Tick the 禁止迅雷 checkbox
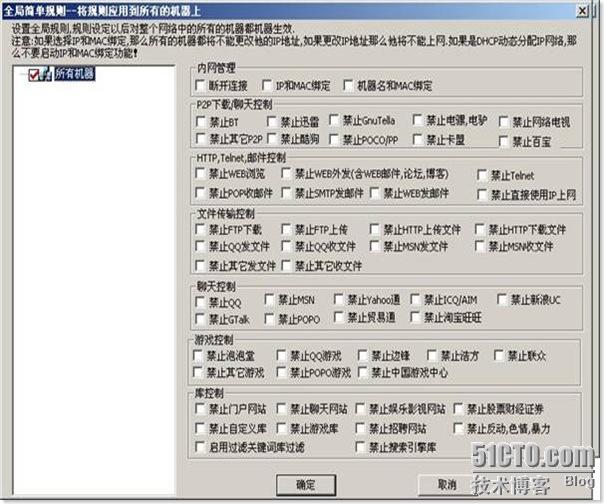Screen dimensions: 604x504 point(272,121)
